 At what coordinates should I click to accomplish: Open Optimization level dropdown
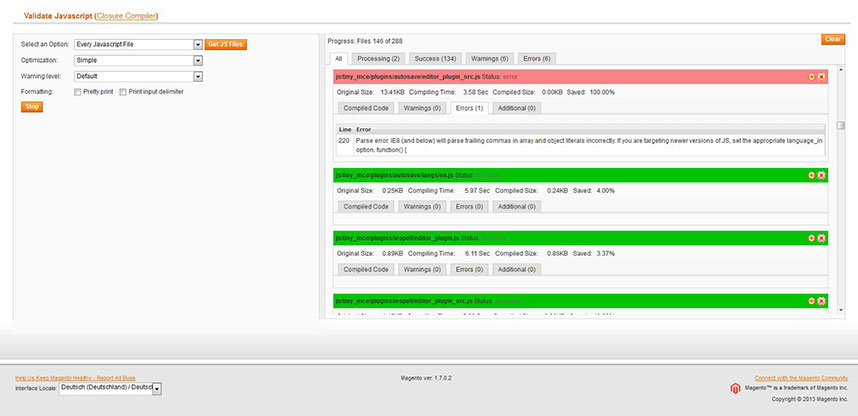(x=138, y=60)
